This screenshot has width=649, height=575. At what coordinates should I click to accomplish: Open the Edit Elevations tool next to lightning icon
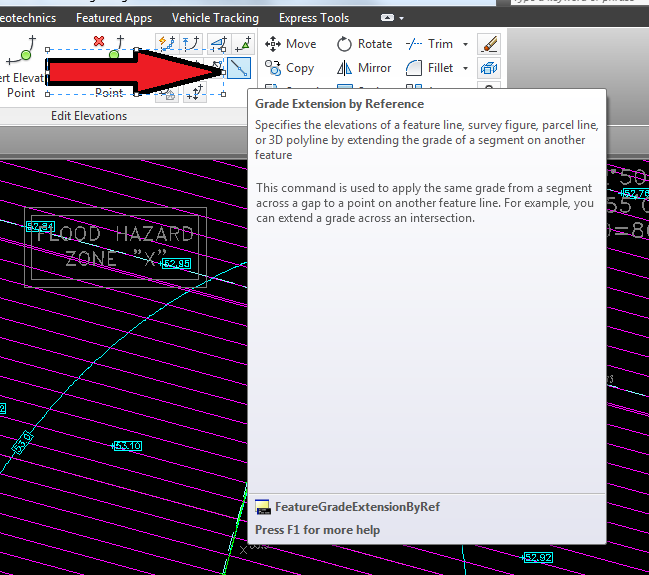coord(191,43)
